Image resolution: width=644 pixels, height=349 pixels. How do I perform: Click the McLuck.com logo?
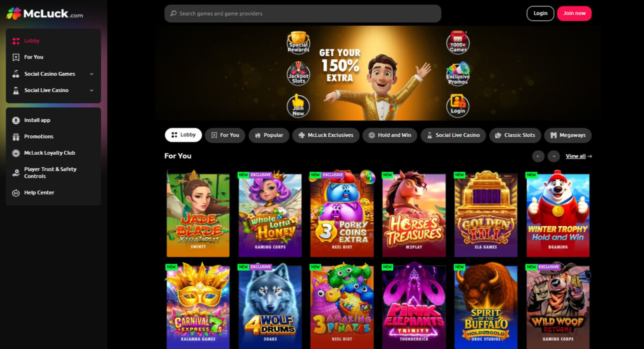(x=45, y=13)
